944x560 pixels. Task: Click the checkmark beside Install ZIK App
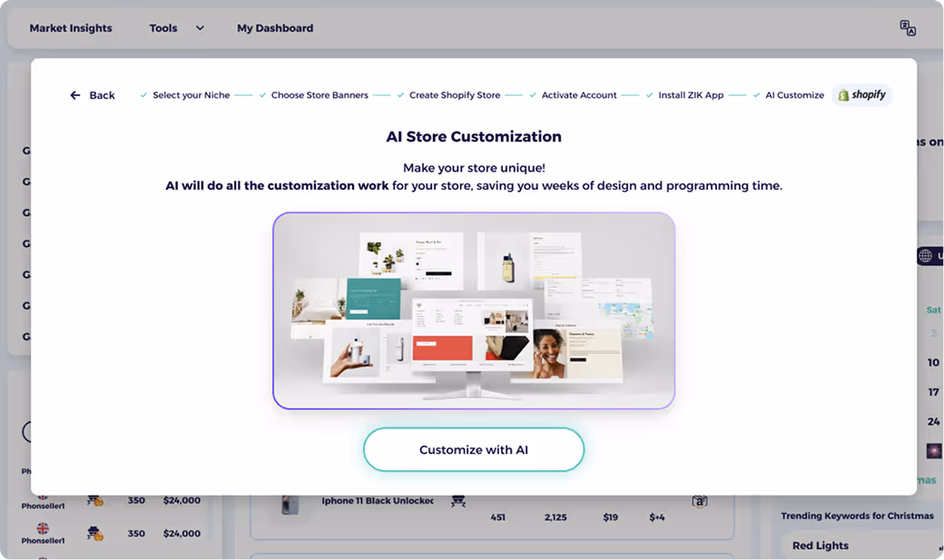tap(650, 94)
